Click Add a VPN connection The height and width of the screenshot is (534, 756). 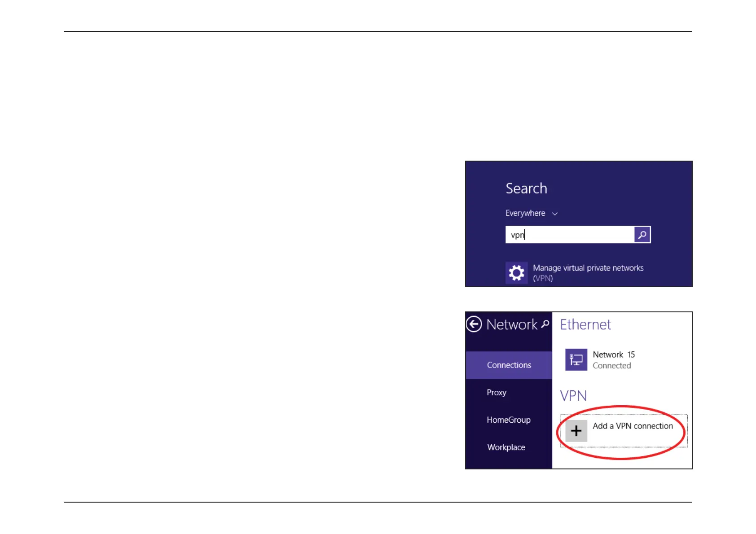point(624,431)
